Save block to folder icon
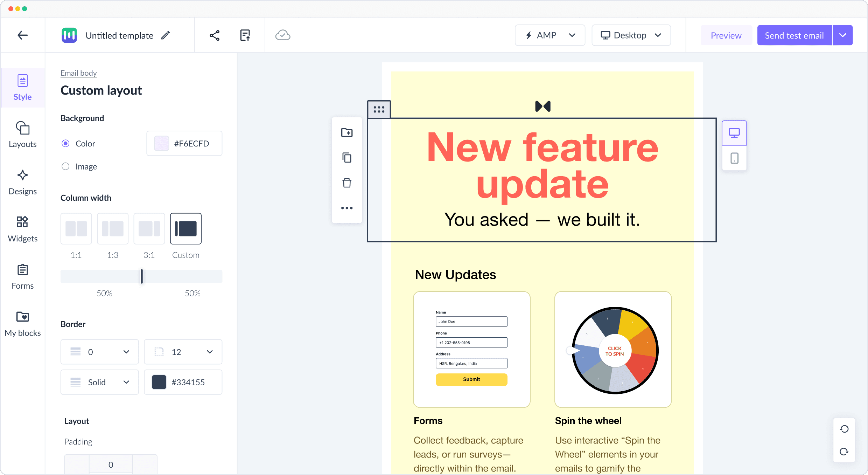 click(347, 132)
